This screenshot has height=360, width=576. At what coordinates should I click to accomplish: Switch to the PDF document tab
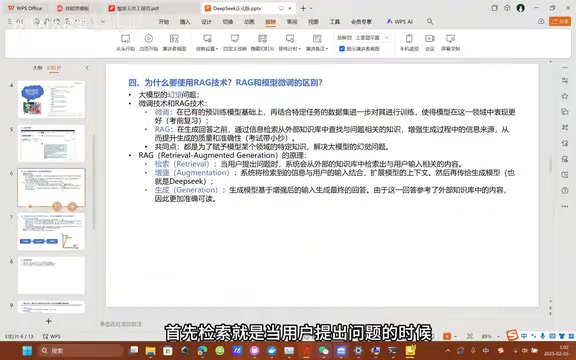click(x=150, y=8)
